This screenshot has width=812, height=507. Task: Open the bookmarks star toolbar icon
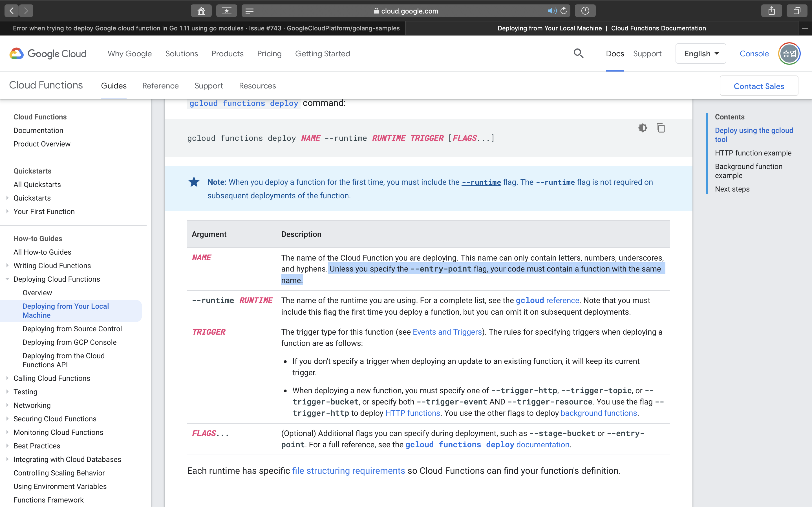pyautogui.click(x=226, y=11)
